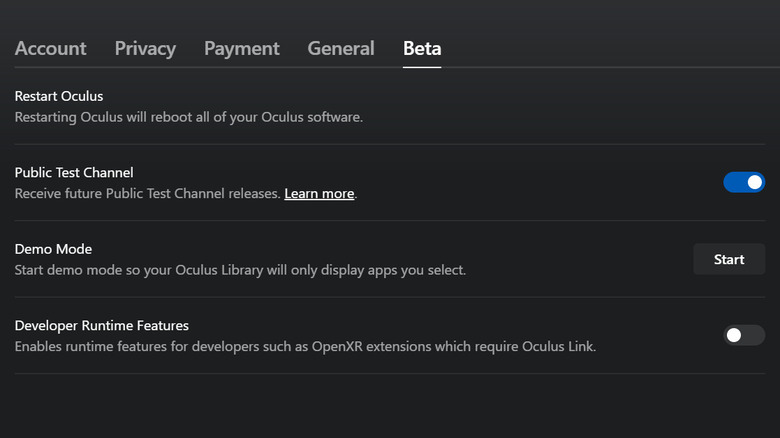Click the Restart Oculus heading
The width and height of the screenshot is (780, 438).
(x=59, y=96)
